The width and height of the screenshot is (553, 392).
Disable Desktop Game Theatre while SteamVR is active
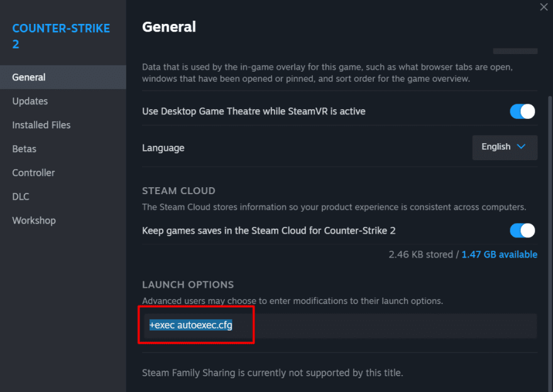(522, 111)
